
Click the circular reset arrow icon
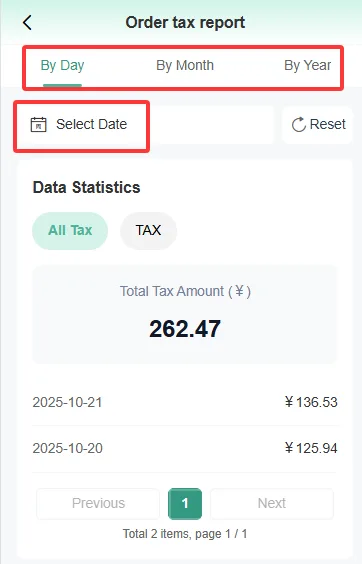299,125
